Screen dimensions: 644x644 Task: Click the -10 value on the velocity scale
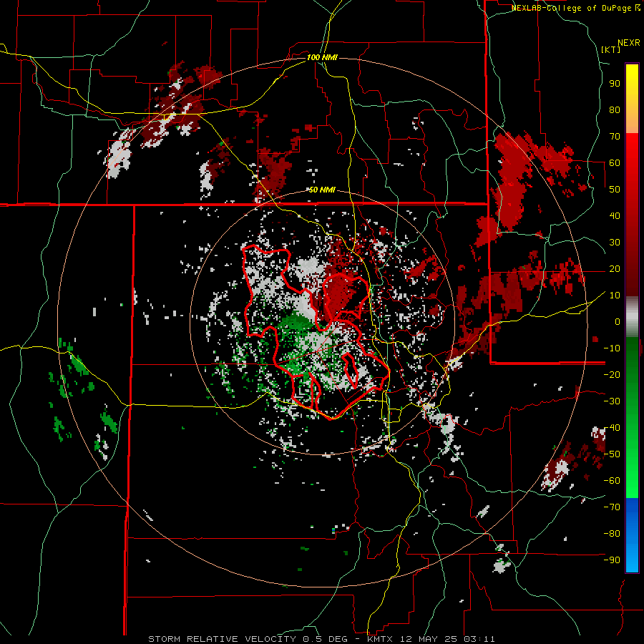[x=612, y=348]
